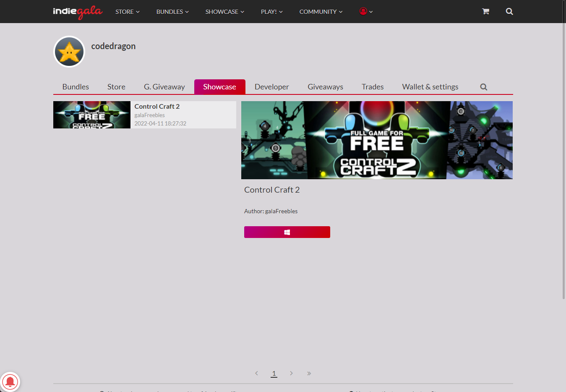Screen dimensions: 566x392
Task: Open the G. Giveaway tab
Action: (164, 87)
